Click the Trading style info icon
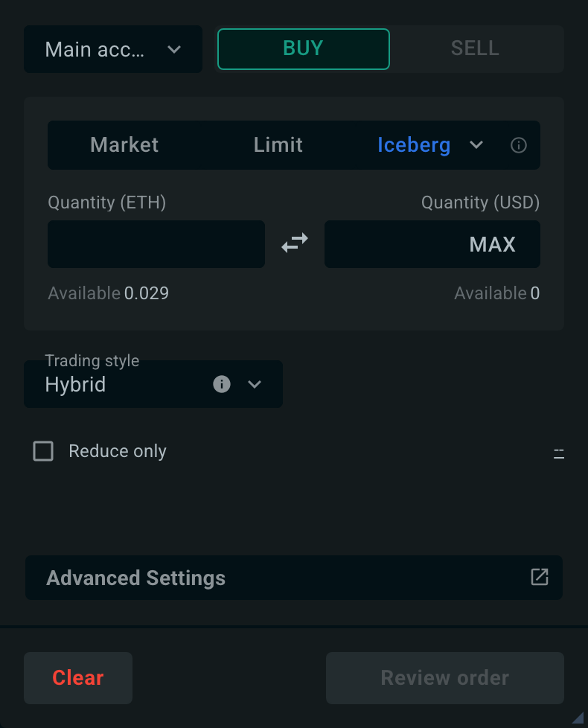Image resolution: width=588 pixels, height=728 pixels. click(221, 384)
